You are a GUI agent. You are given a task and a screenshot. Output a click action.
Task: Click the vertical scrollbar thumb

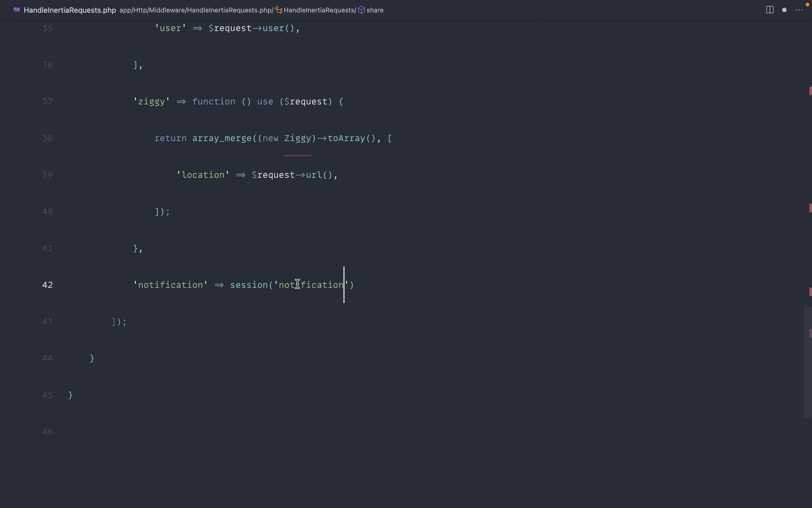pyautogui.click(x=808, y=363)
